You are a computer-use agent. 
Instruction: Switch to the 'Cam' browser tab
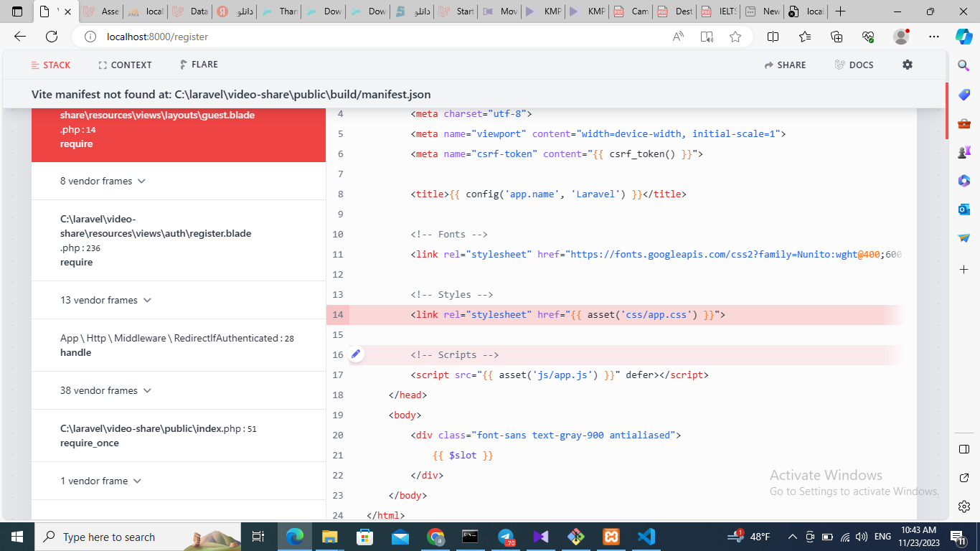[x=631, y=11]
